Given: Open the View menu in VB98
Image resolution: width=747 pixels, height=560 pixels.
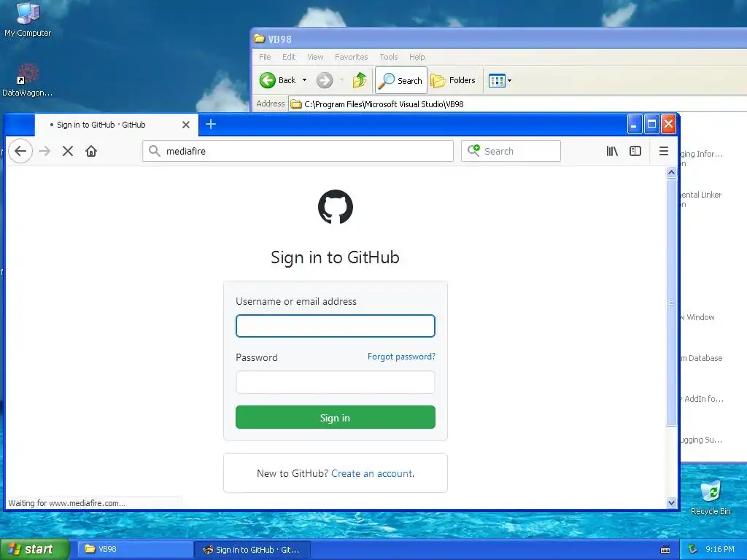Looking at the screenshot, I should click(x=315, y=57).
